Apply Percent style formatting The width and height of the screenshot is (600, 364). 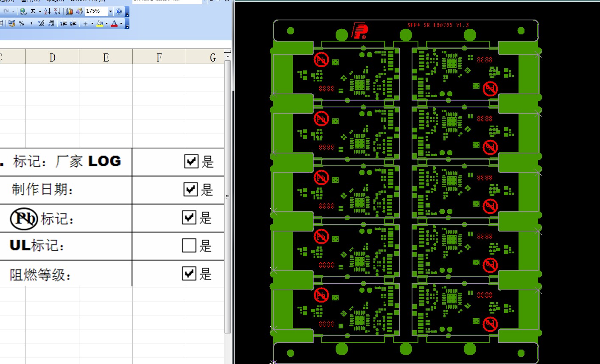point(22,23)
